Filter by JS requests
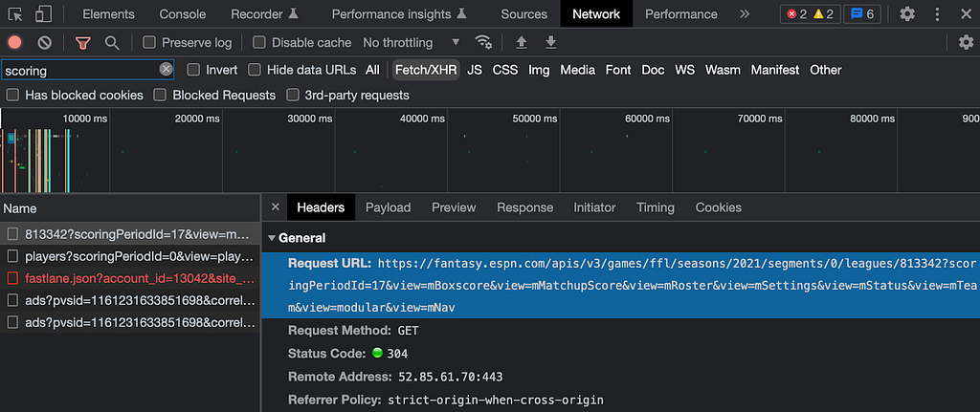 [475, 69]
